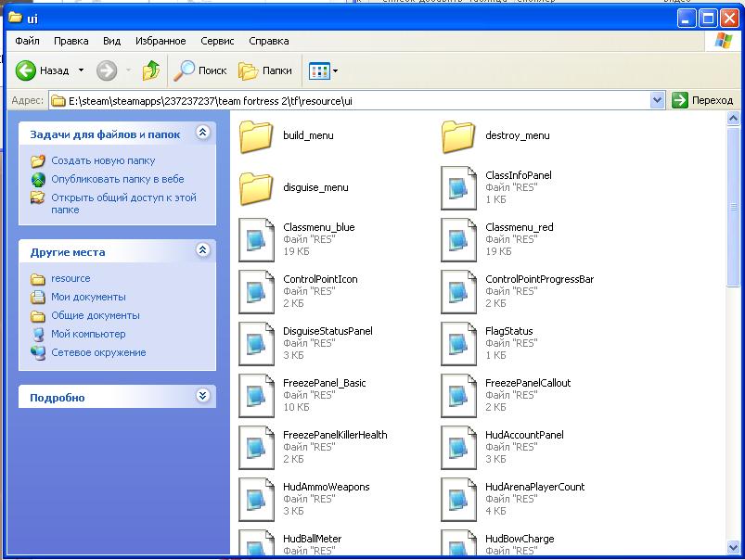Select the HudBowCharge file name
This screenshot has height=560, width=745.
[520, 539]
